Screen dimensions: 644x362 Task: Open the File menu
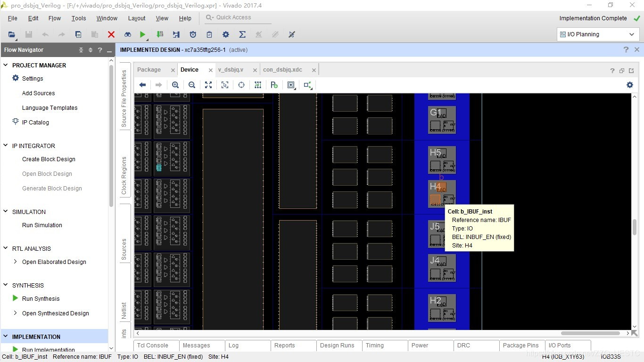[13, 18]
